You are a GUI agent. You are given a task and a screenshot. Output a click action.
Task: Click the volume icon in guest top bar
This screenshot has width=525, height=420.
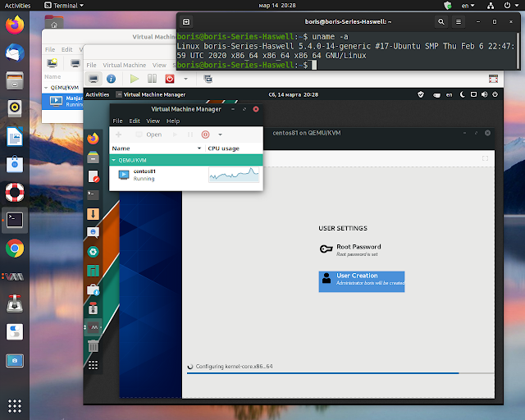pos(485,95)
